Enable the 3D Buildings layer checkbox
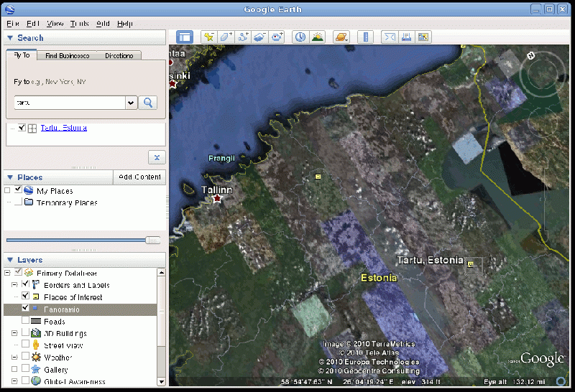This screenshot has width=575, height=392. pyautogui.click(x=25, y=332)
